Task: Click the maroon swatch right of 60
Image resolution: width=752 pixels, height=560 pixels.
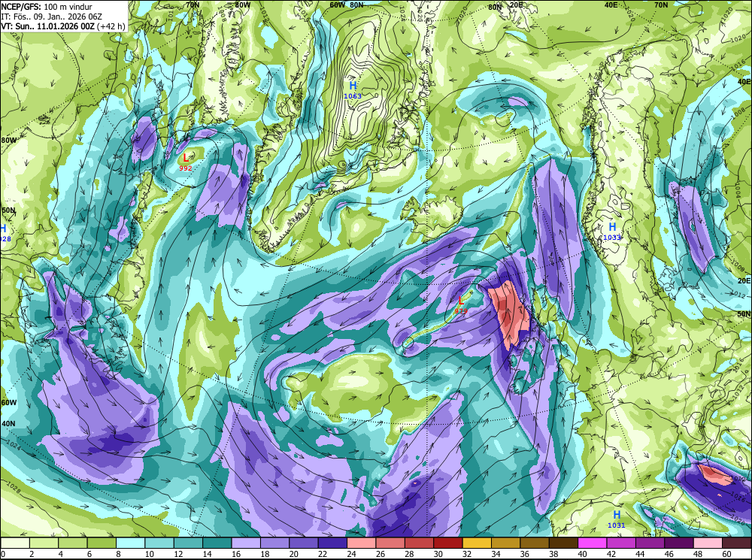Action: tap(736, 543)
